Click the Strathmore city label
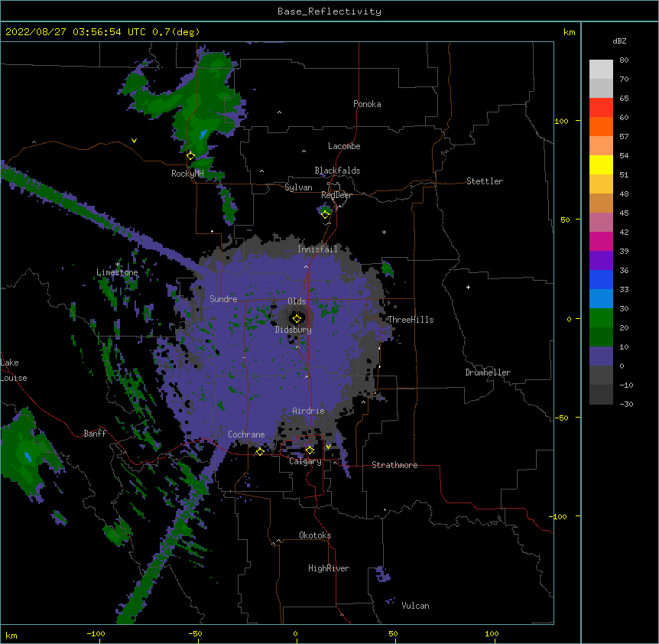This screenshot has width=659, height=644. pos(394,465)
